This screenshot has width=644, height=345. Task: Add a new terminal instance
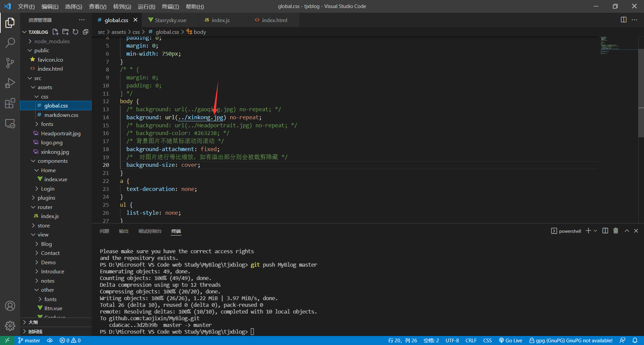click(588, 231)
